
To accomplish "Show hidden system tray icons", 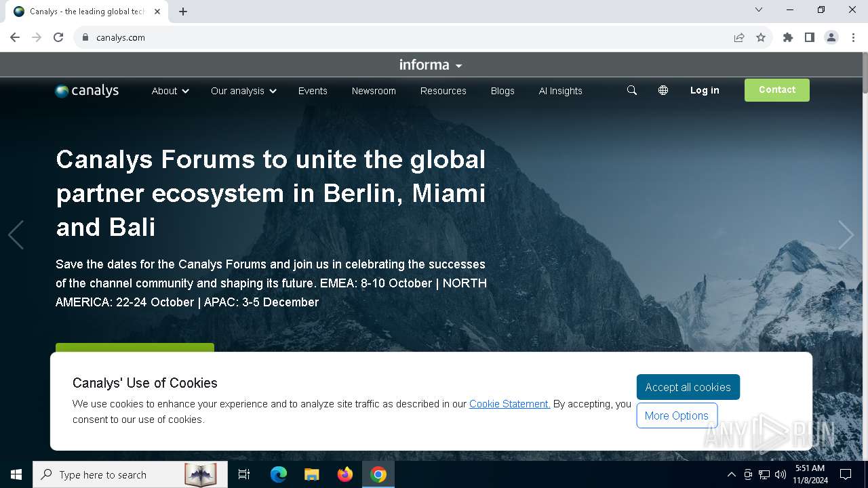I will [731, 474].
